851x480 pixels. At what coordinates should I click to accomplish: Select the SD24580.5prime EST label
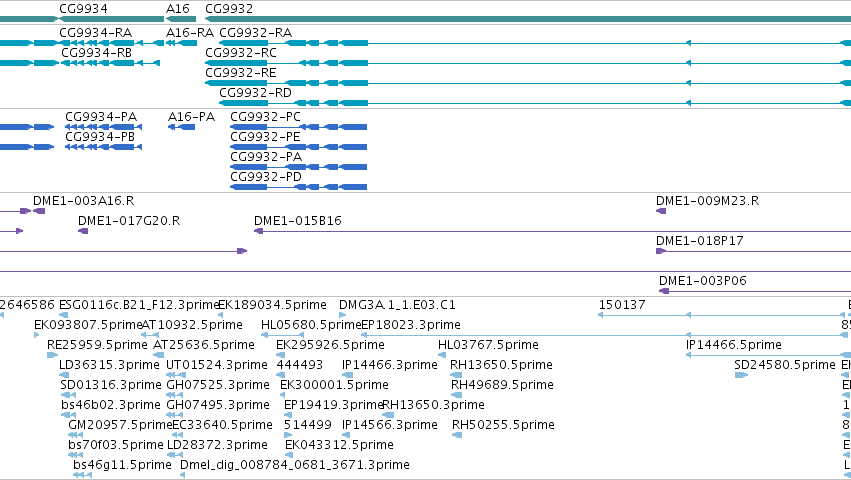785,365
